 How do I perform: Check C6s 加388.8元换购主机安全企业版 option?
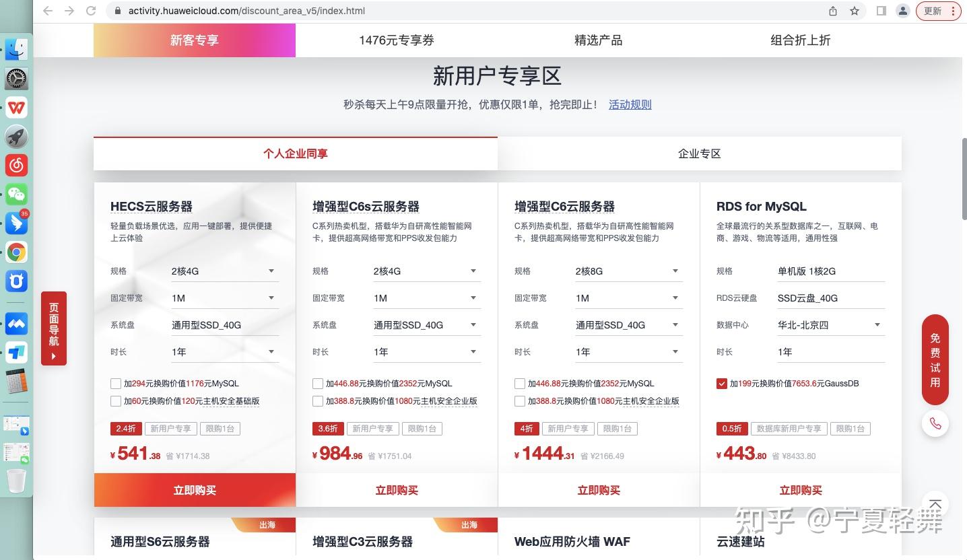pos(318,401)
